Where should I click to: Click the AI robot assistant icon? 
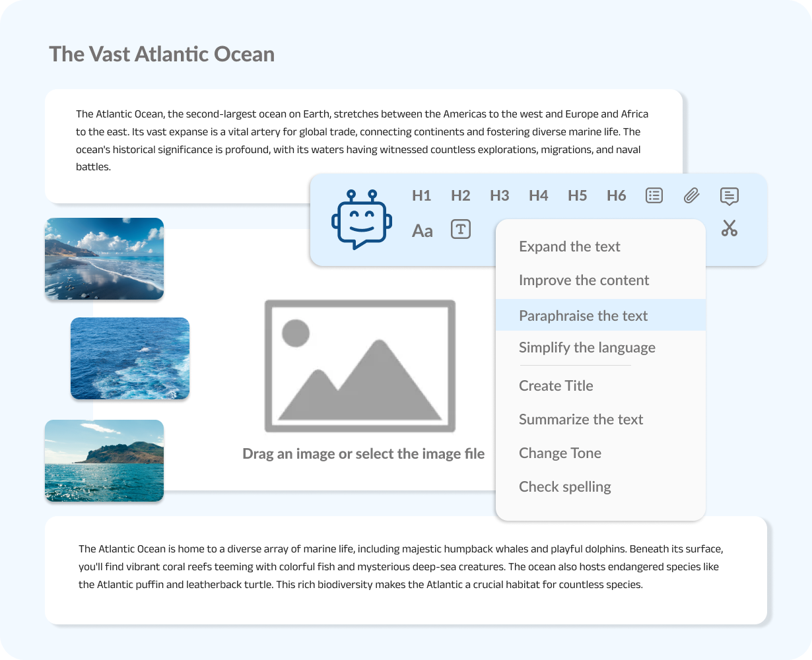coord(361,219)
